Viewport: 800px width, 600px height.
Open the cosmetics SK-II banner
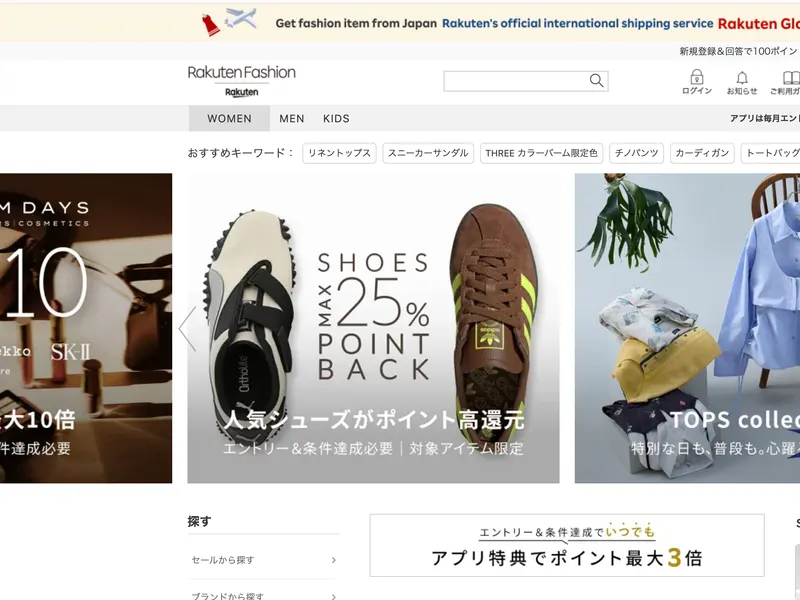86,328
